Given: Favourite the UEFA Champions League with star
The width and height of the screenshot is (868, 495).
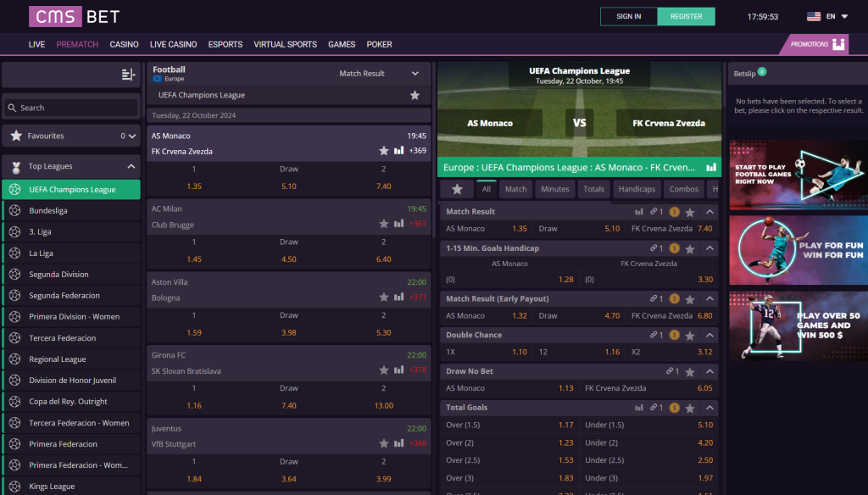Looking at the screenshot, I should 415,96.
